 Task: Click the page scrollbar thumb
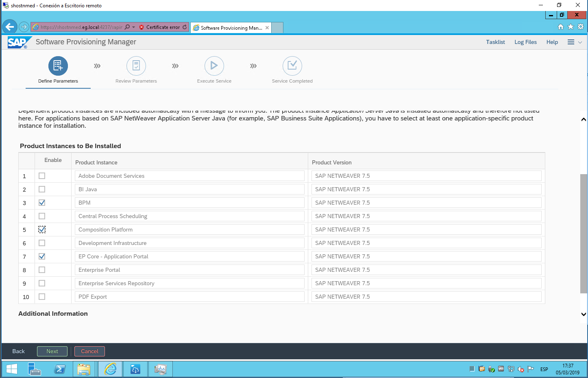click(x=584, y=234)
